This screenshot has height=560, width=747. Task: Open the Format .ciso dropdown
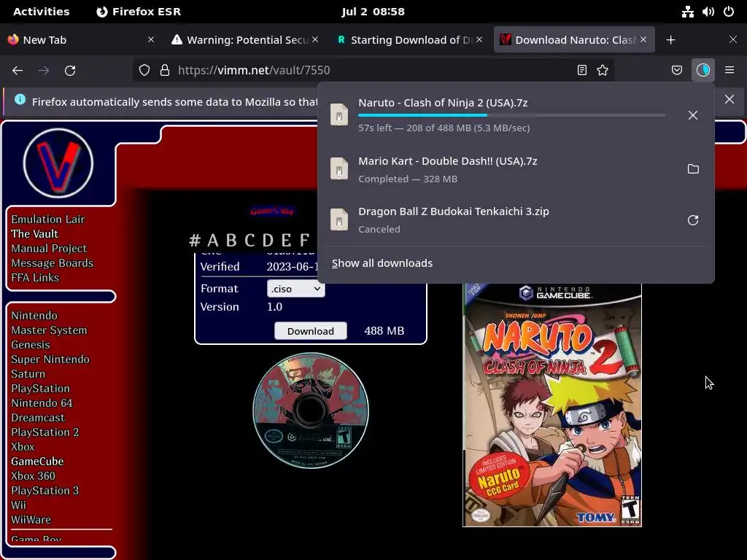pos(296,289)
